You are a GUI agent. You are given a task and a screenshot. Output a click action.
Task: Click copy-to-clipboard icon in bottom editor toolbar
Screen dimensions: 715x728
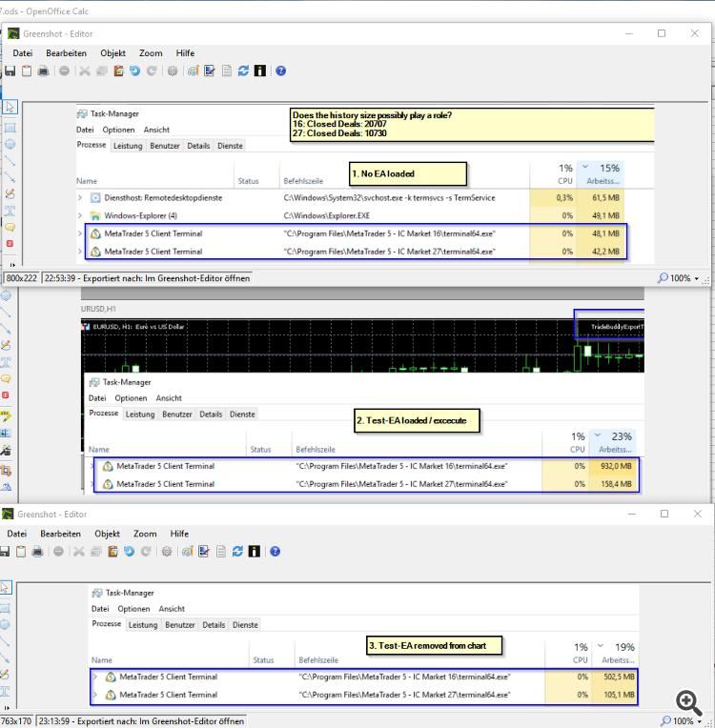tap(21, 552)
